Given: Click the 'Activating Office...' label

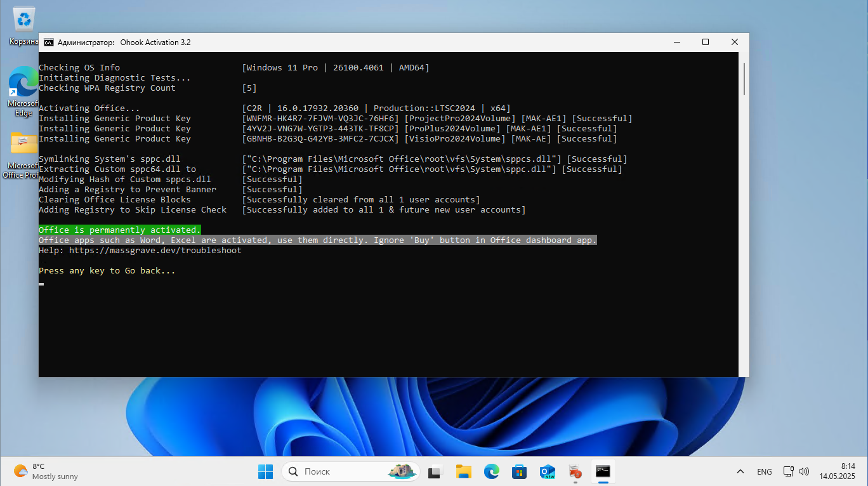Looking at the screenshot, I should coord(89,108).
